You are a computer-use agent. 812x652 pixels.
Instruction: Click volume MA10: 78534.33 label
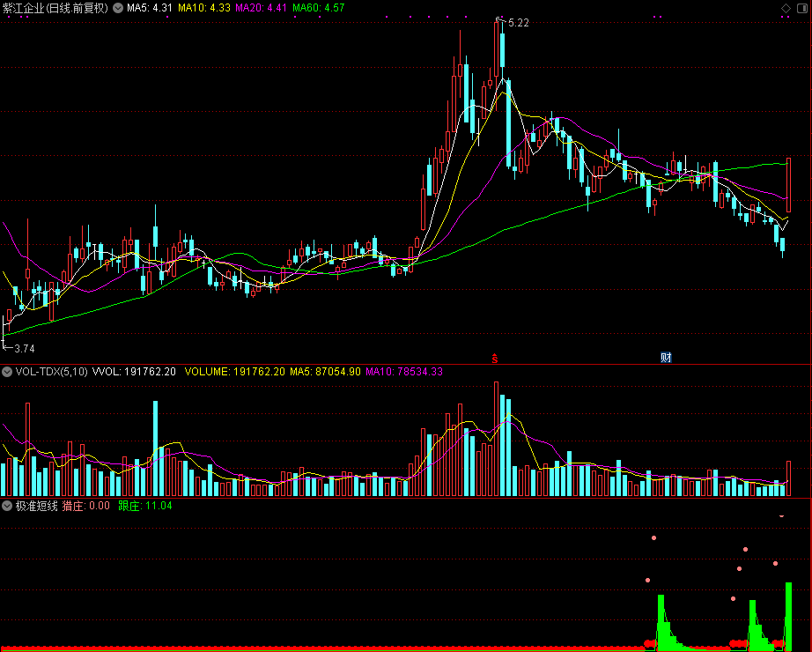pyautogui.click(x=404, y=372)
